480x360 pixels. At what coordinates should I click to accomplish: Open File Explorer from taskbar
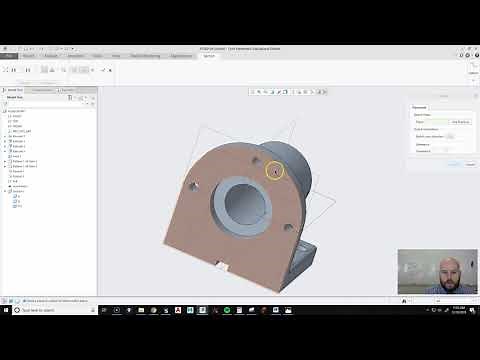click(x=141, y=310)
